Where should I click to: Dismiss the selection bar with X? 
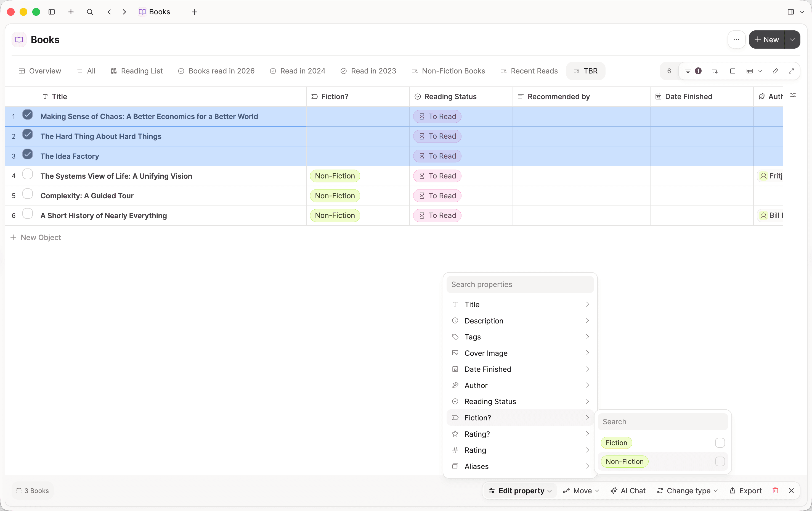click(791, 490)
